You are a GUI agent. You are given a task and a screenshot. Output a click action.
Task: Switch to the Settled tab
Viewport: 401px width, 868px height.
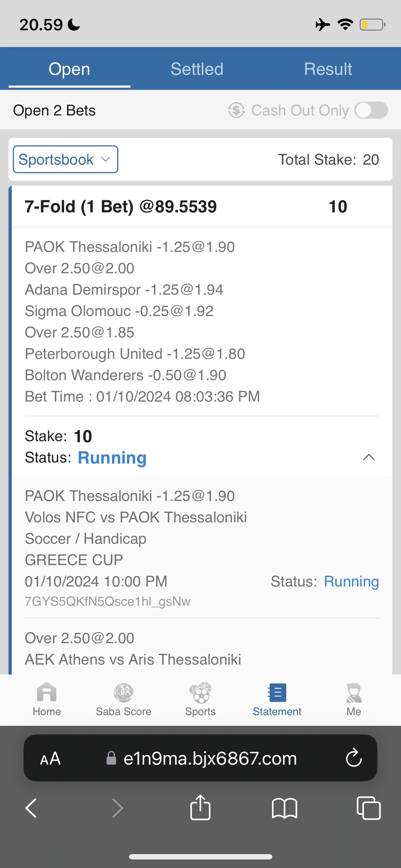[x=197, y=69]
